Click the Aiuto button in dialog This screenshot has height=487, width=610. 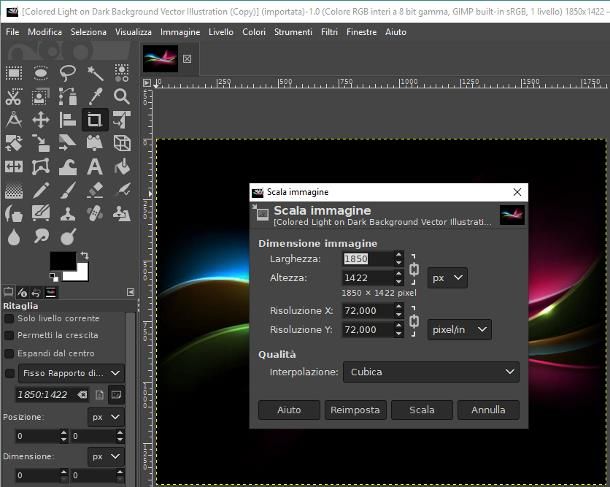coord(289,410)
